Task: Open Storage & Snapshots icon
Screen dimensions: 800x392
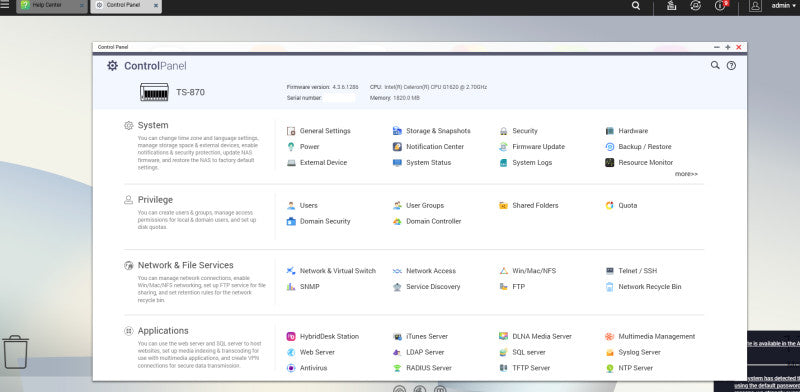Action: 397,131
